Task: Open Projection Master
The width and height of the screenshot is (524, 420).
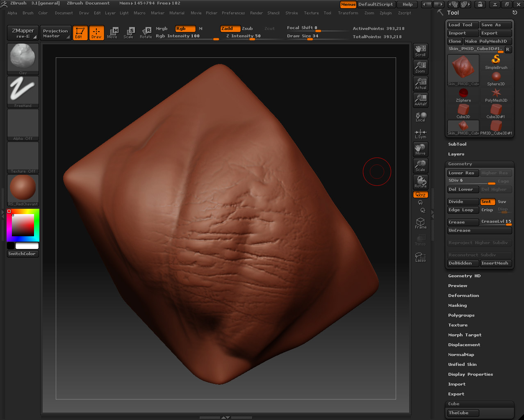Action: [x=55, y=33]
